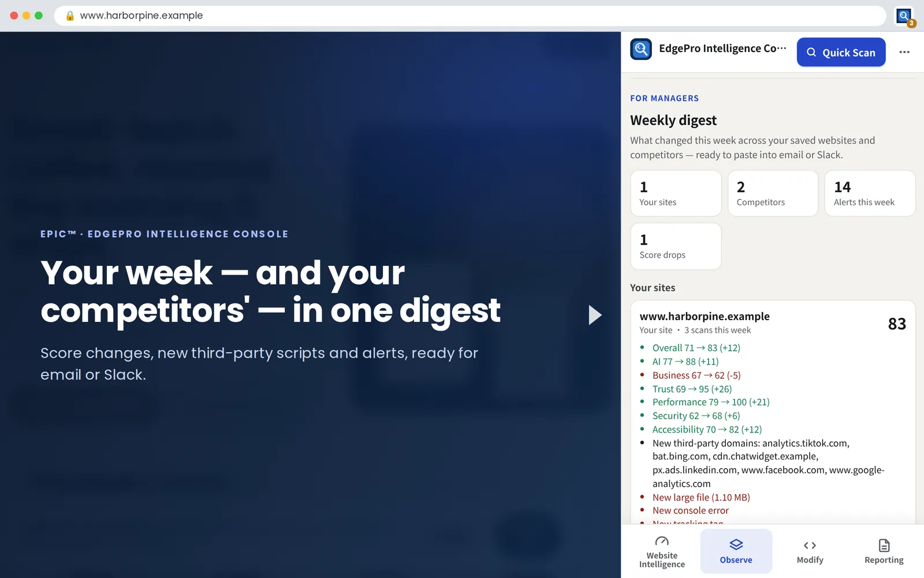924x578 pixels.
Task: Click the yellow macOS minimize button
Action: tap(26, 16)
